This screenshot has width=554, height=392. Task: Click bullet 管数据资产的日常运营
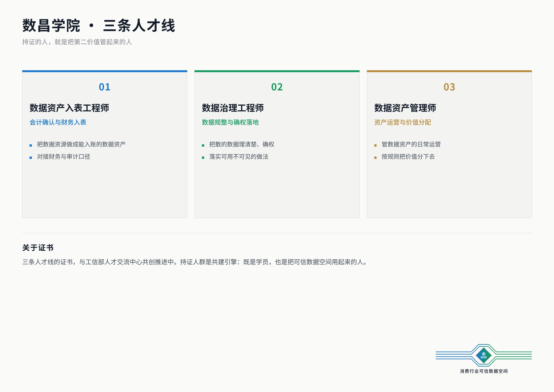coord(411,144)
